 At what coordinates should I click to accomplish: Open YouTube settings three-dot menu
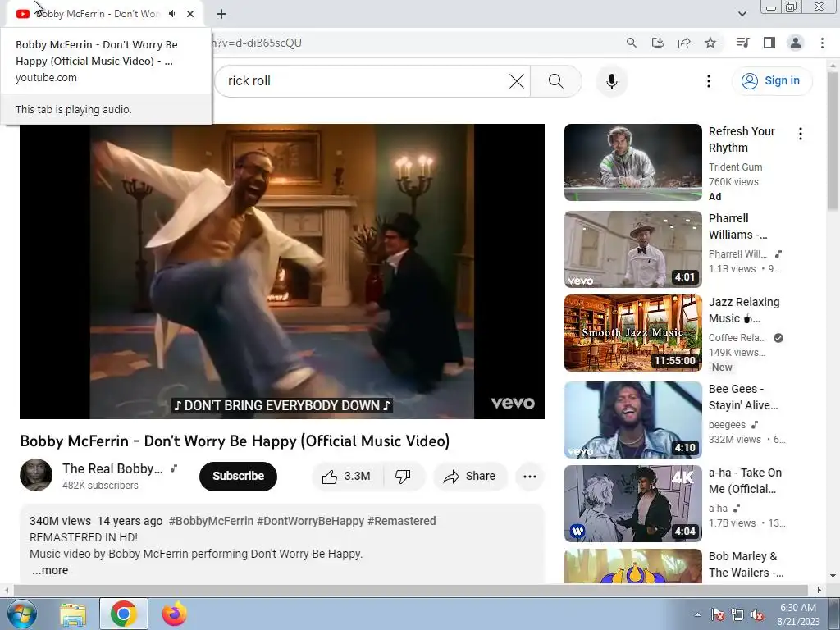click(708, 81)
